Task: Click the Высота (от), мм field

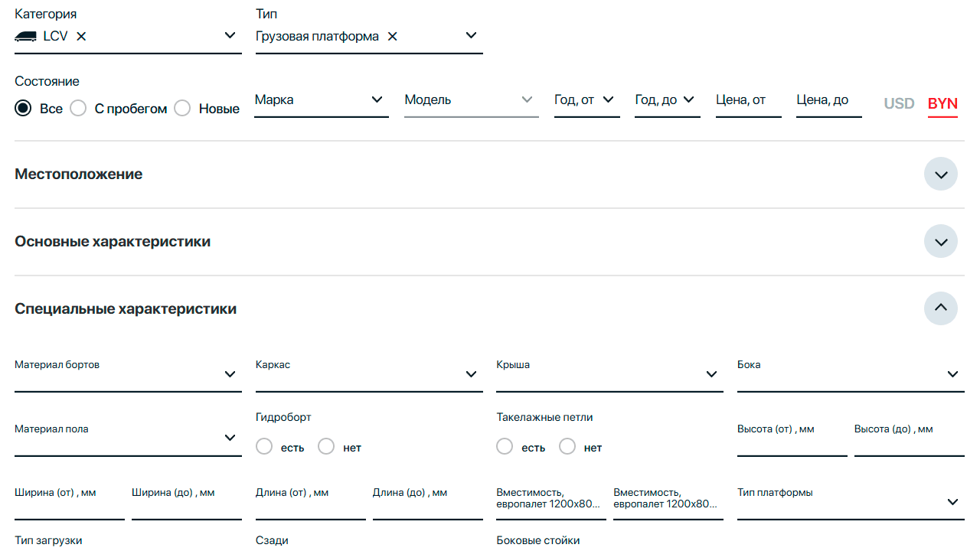Action: (x=792, y=439)
